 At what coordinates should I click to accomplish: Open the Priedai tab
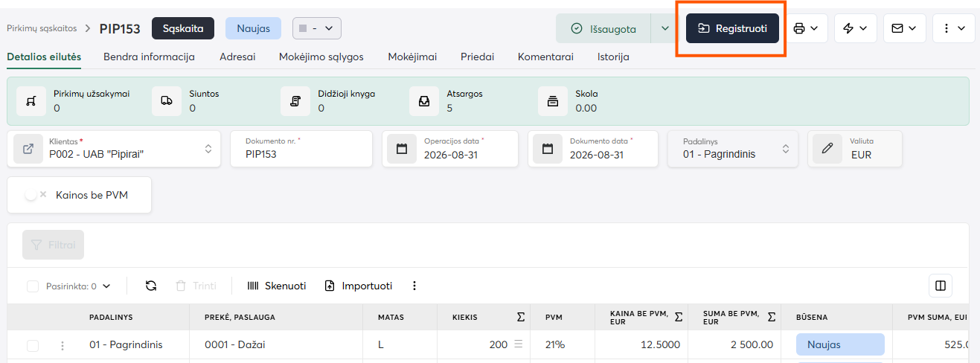477,57
